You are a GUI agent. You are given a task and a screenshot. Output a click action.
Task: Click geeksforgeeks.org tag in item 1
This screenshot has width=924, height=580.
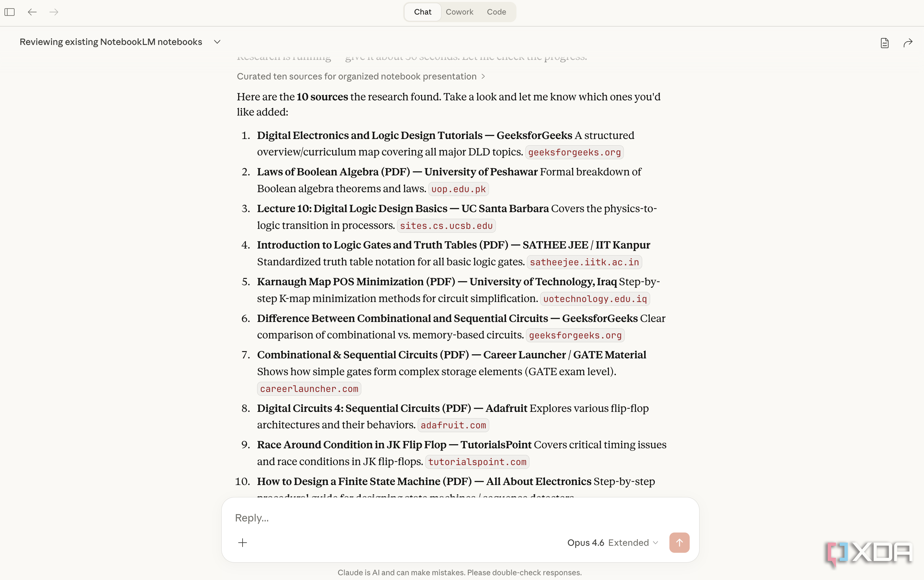click(574, 152)
